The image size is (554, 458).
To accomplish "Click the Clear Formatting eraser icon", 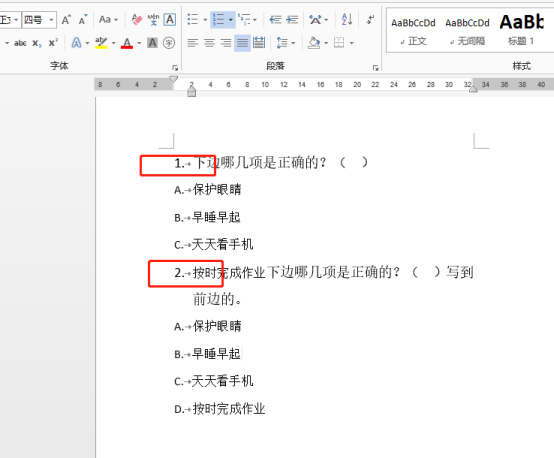I will tap(136, 19).
